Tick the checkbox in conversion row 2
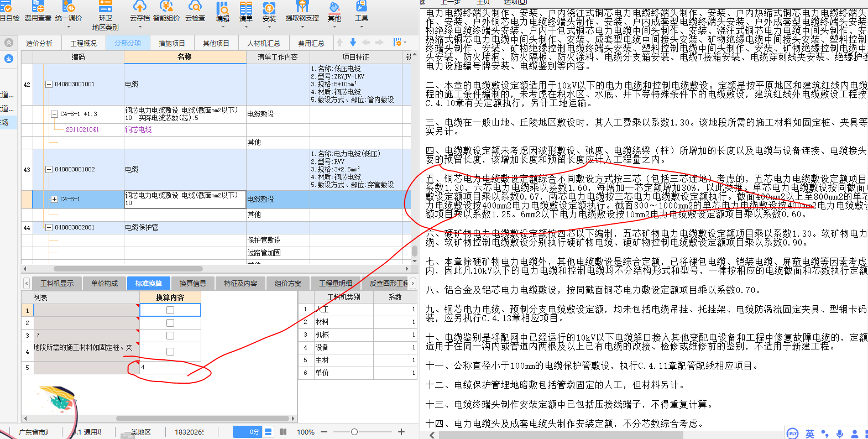Image resolution: width=868 pixels, height=439 pixels. pos(170,323)
